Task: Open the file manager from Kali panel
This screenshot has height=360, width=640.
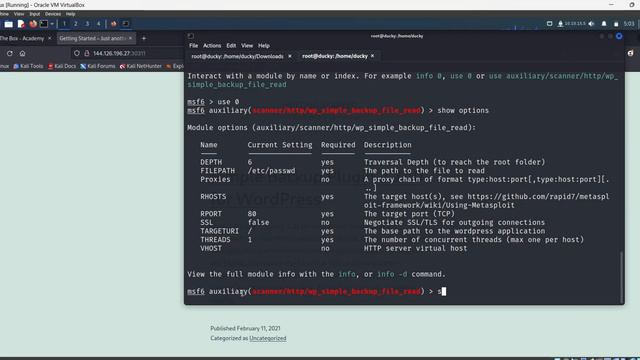Action: point(9,24)
